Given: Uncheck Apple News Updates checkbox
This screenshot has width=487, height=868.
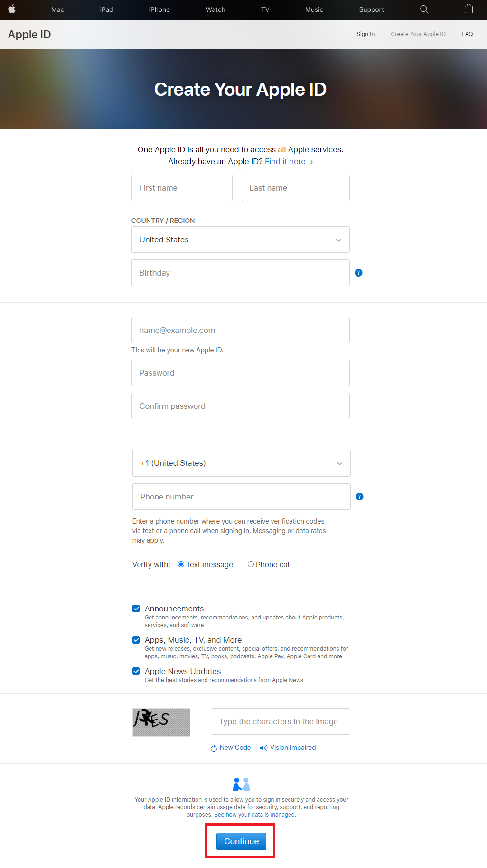Looking at the screenshot, I should tap(136, 671).
